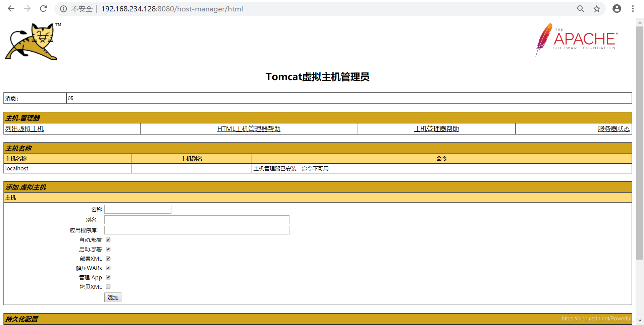Click the 消息: label cell

(35, 98)
